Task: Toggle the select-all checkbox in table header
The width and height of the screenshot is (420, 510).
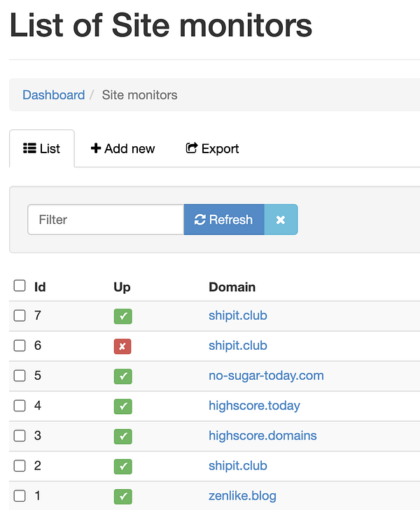Action: (20, 285)
